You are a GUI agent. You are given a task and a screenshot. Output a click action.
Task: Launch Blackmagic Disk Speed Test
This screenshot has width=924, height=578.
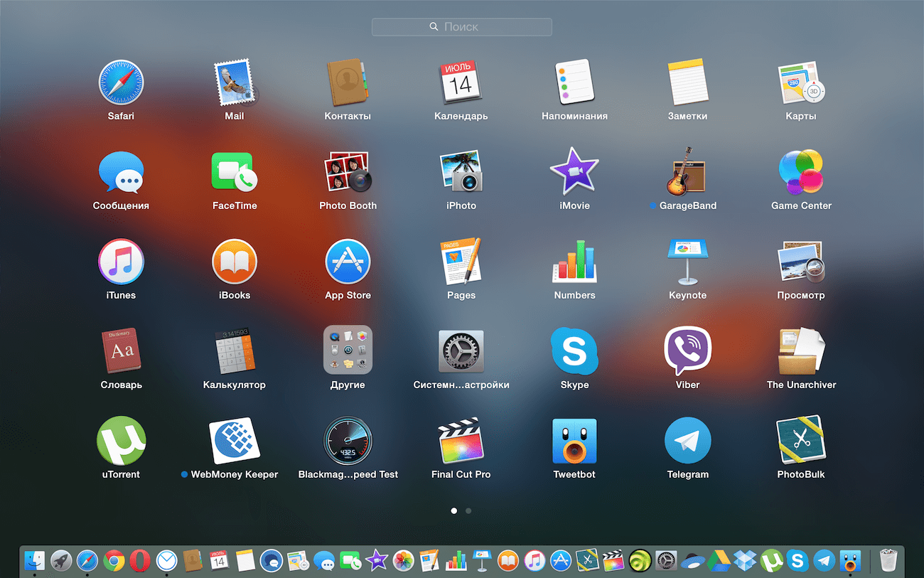(x=348, y=441)
